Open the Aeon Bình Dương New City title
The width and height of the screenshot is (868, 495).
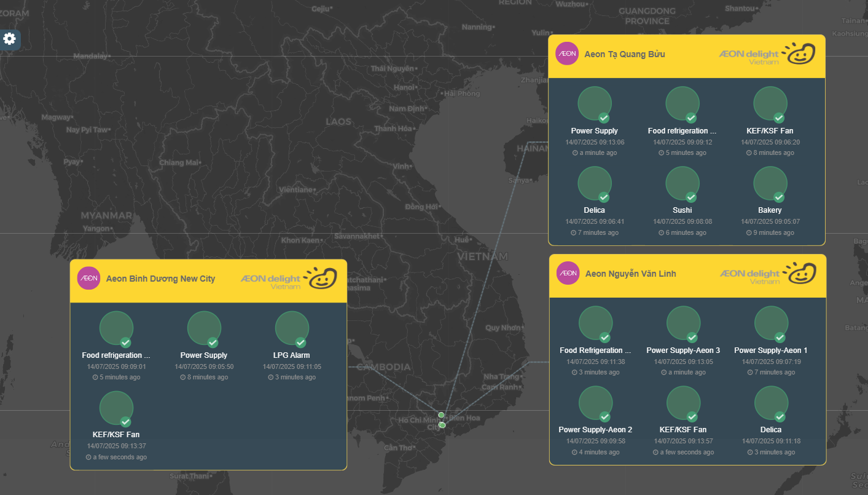pyautogui.click(x=161, y=279)
